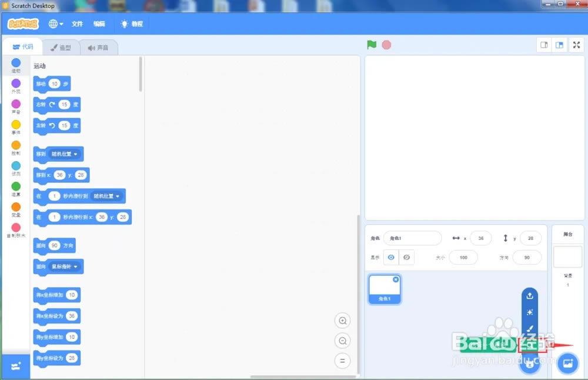Reset workspace zoom with equals icon
Screen dimensions: 588x380
[x=342, y=361]
